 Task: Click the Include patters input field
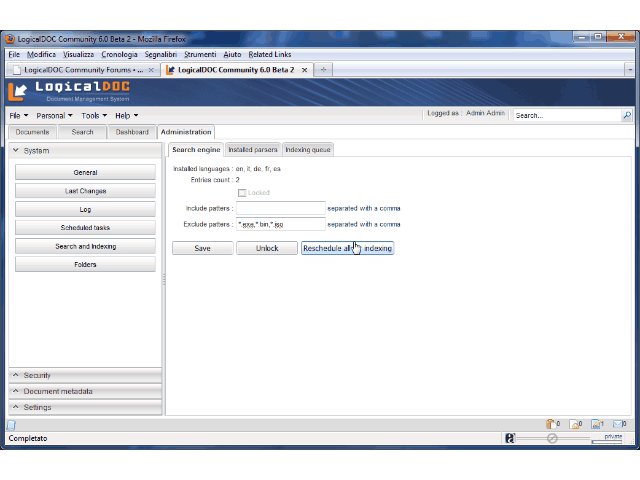click(280, 208)
